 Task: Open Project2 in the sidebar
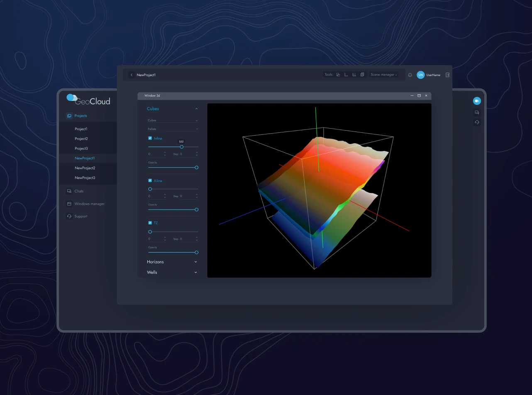[x=81, y=139]
